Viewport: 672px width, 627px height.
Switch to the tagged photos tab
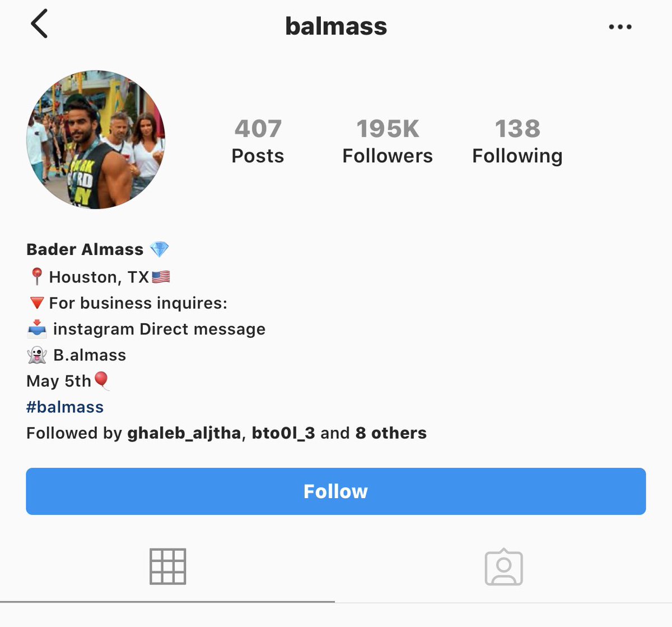point(503,566)
